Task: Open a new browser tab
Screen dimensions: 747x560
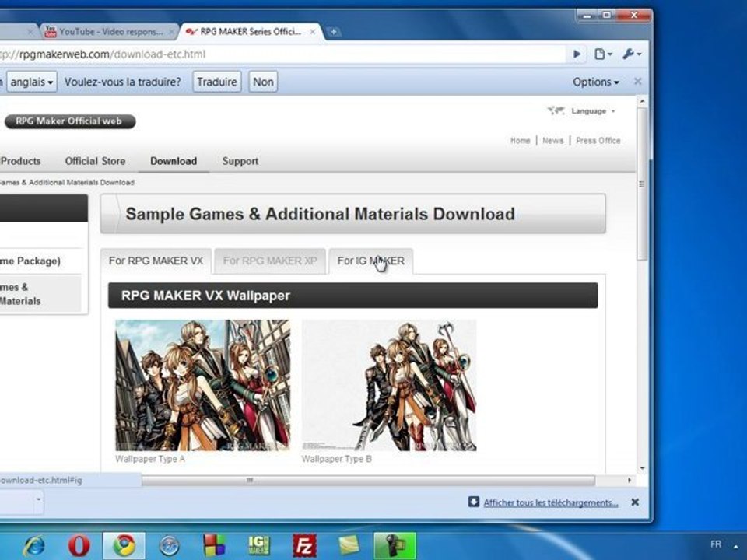Action: click(x=334, y=32)
